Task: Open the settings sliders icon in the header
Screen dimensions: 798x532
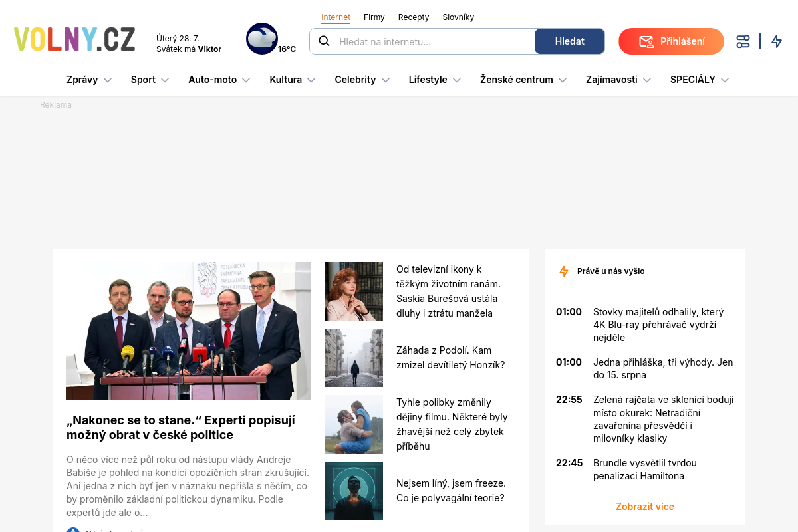Action: point(743,41)
